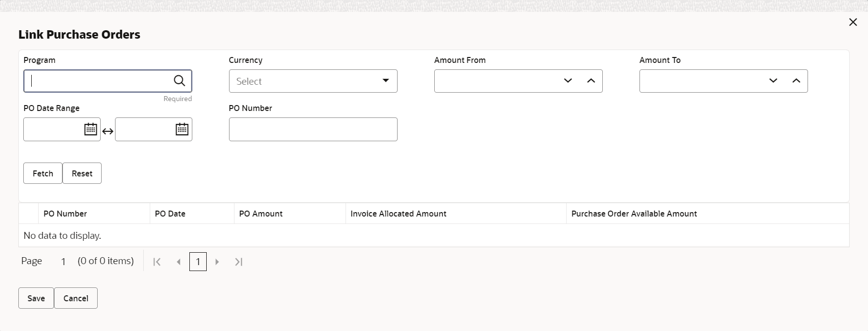Image resolution: width=868 pixels, height=331 pixels.
Task: Open the PO start date calendar picker
Action: pos(90,129)
